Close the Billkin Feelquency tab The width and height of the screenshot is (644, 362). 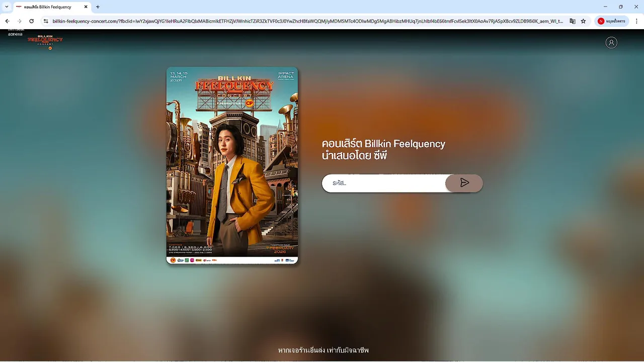point(86,7)
